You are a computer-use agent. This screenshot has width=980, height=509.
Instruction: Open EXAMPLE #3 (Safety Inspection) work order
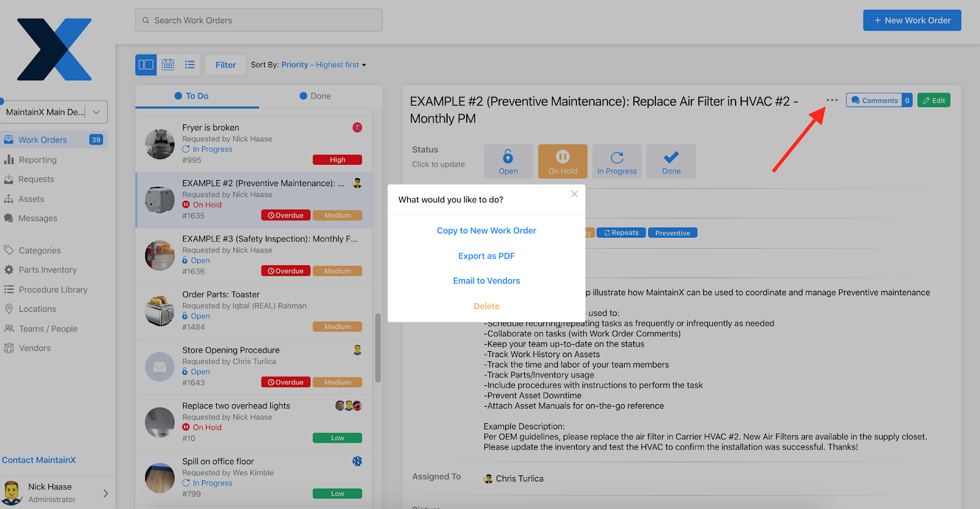click(254, 255)
